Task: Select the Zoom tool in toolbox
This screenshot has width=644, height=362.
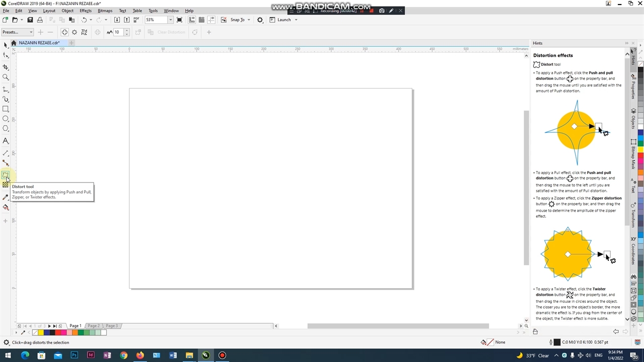Action: pos(6,77)
